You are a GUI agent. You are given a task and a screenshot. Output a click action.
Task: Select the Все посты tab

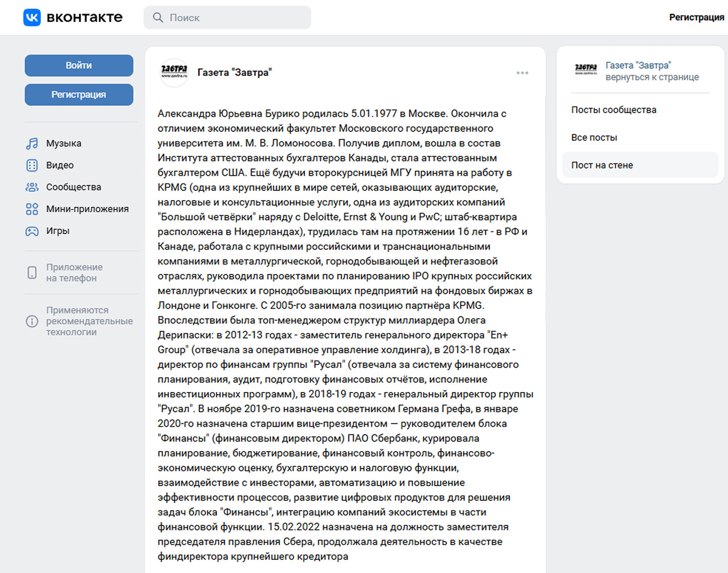pos(640,137)
